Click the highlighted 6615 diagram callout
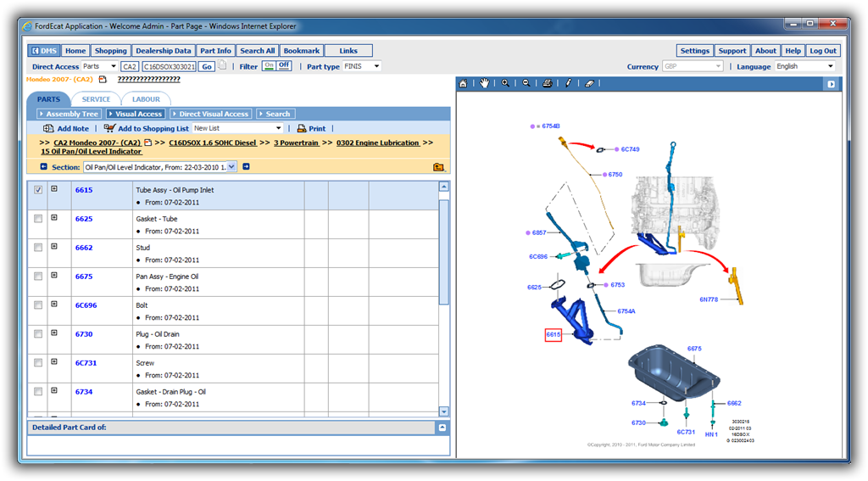This screenshot has height=481, width=868. click(x=553, y=334)
